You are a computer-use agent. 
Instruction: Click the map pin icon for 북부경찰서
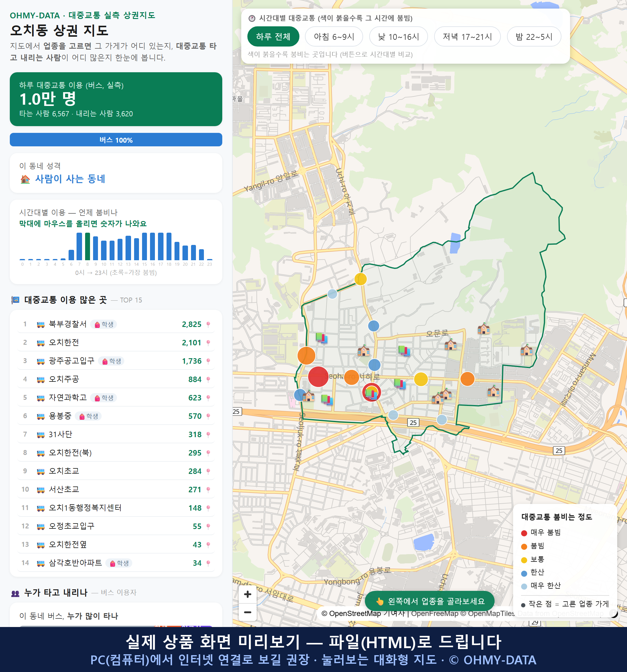208,325
